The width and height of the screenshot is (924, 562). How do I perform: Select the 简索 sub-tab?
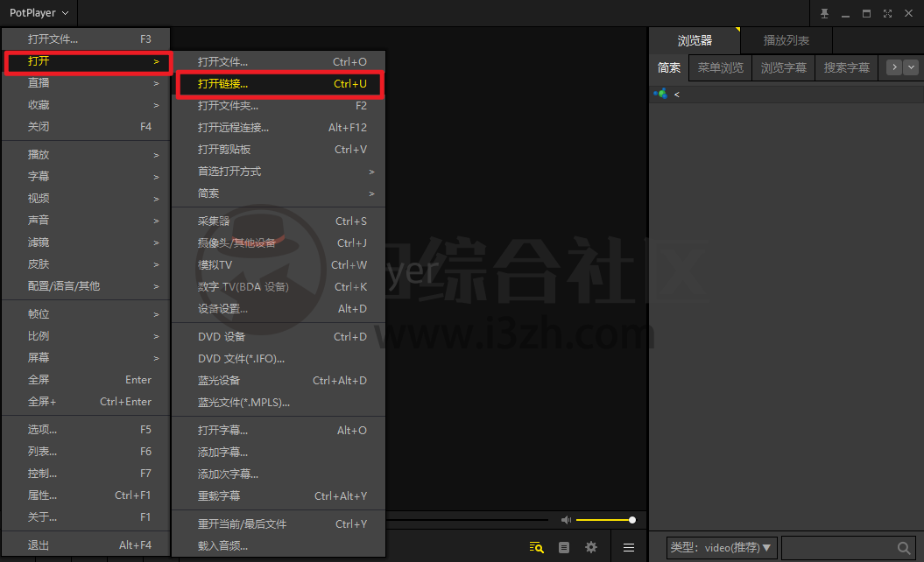[669, 67]
